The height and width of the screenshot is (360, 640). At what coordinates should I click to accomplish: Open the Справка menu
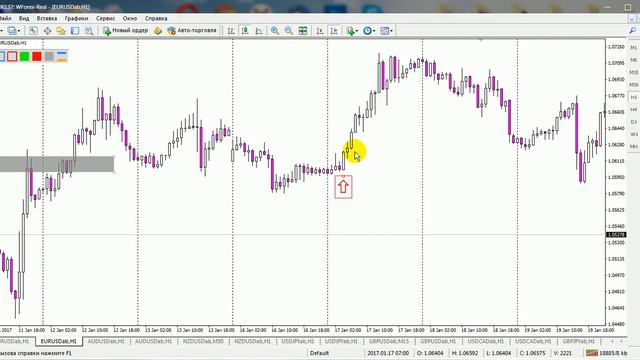tap(156, 18)
